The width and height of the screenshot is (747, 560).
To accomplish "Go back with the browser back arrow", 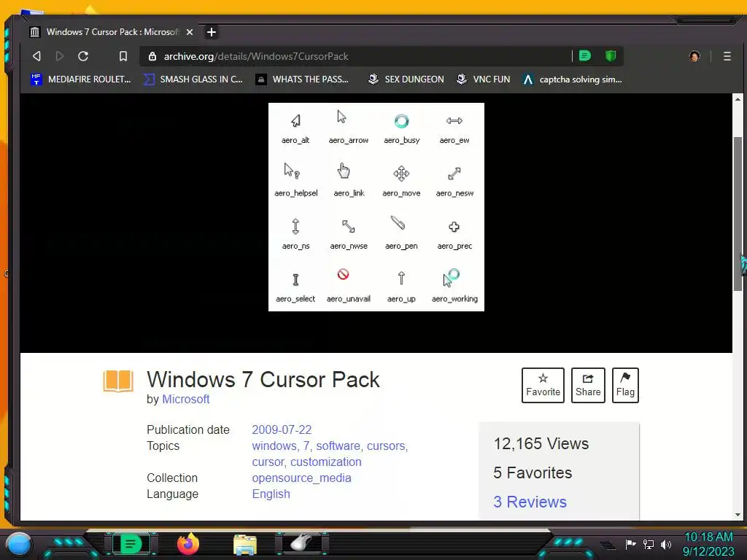I will tap(36, 56).
